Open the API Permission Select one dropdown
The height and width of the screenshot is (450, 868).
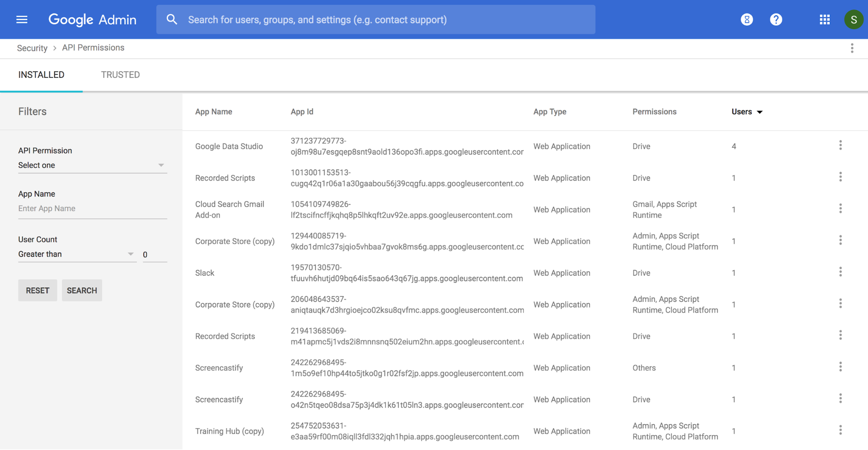tap(92, 165)
